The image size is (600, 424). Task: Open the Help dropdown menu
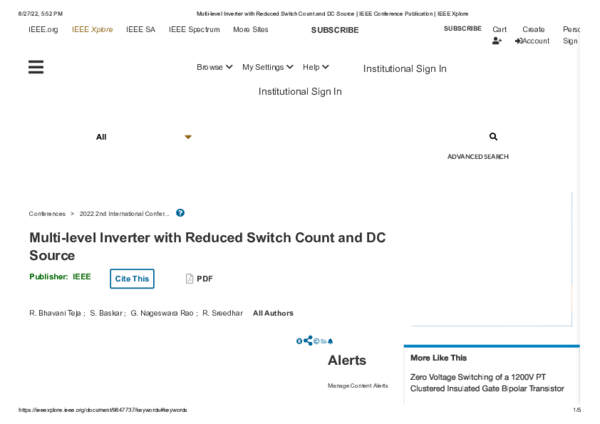pyautogui.click(x=315, y=67)
